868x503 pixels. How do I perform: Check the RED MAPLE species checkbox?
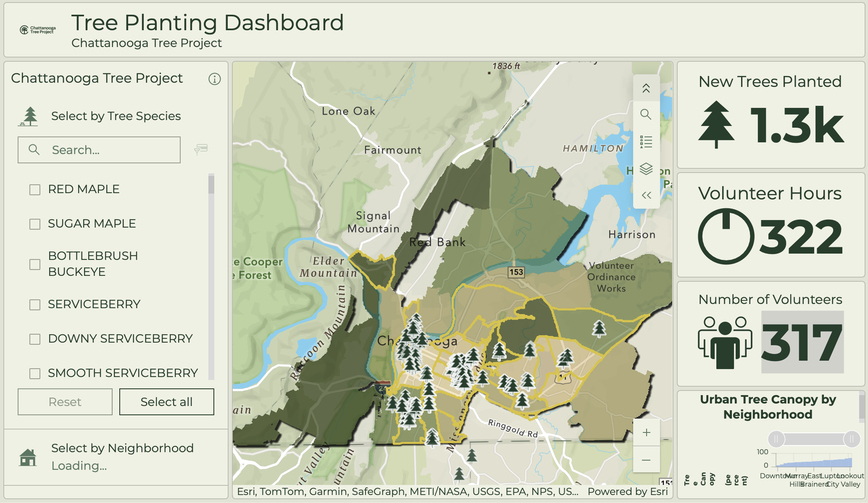34,190
